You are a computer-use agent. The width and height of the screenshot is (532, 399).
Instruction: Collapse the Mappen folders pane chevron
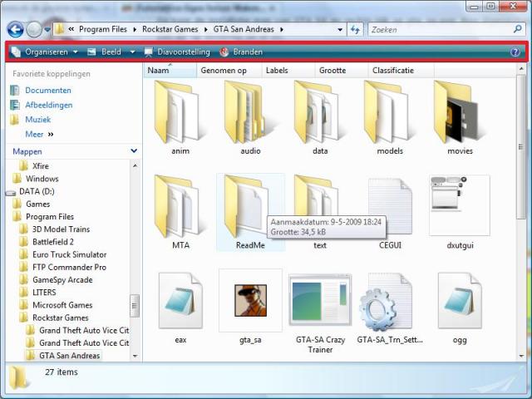(x=134, y=150)
